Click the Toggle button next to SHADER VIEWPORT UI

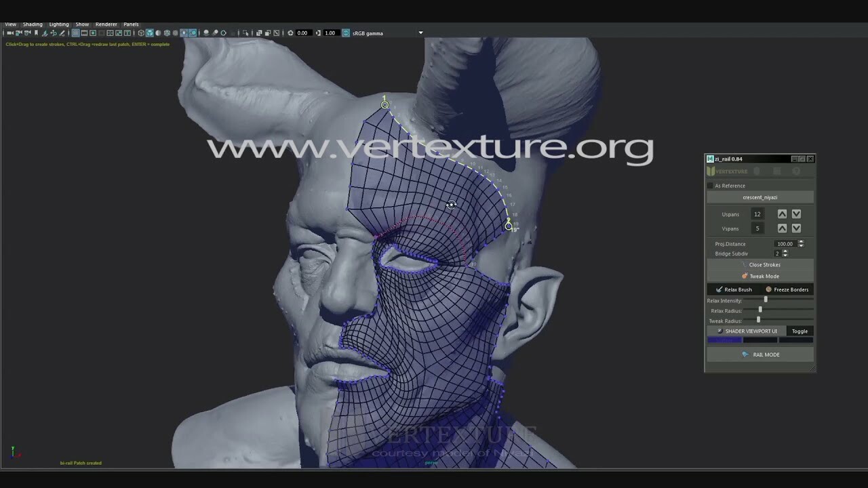[800, 331]
